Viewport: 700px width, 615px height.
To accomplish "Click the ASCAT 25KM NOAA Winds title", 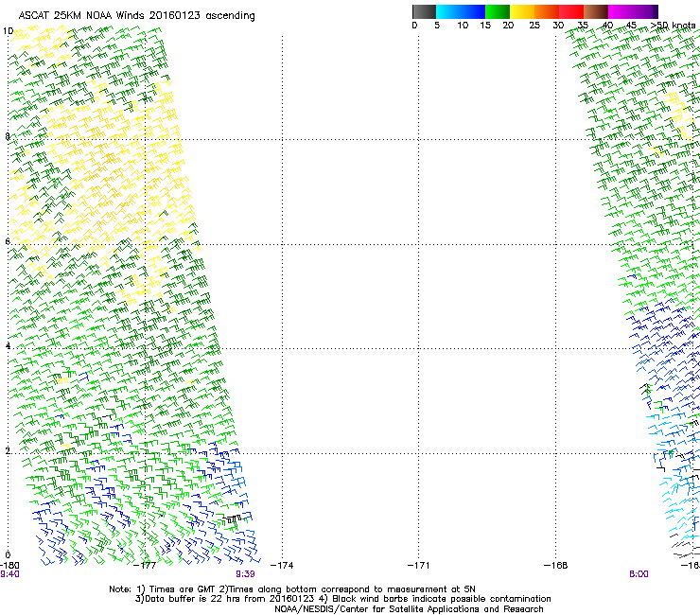I will click(136, 16).
